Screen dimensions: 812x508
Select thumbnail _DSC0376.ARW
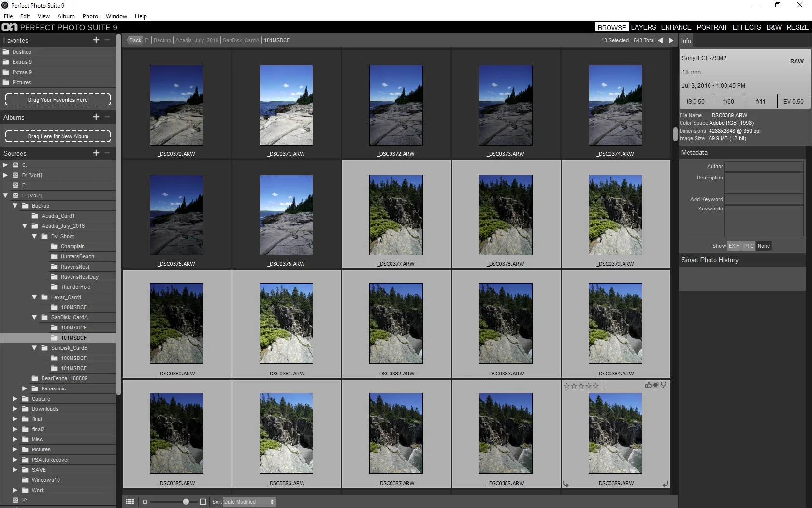click(286, 215)
